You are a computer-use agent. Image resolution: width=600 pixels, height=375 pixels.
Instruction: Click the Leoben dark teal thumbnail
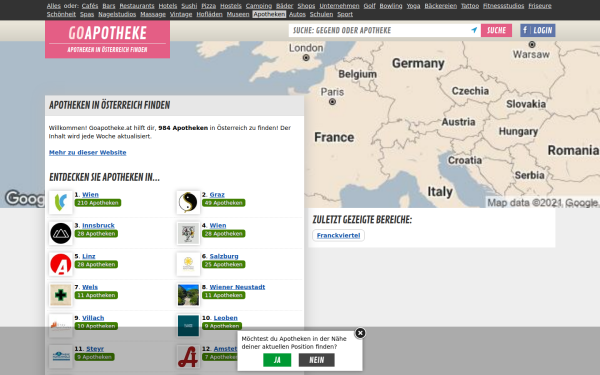(188, 326)
